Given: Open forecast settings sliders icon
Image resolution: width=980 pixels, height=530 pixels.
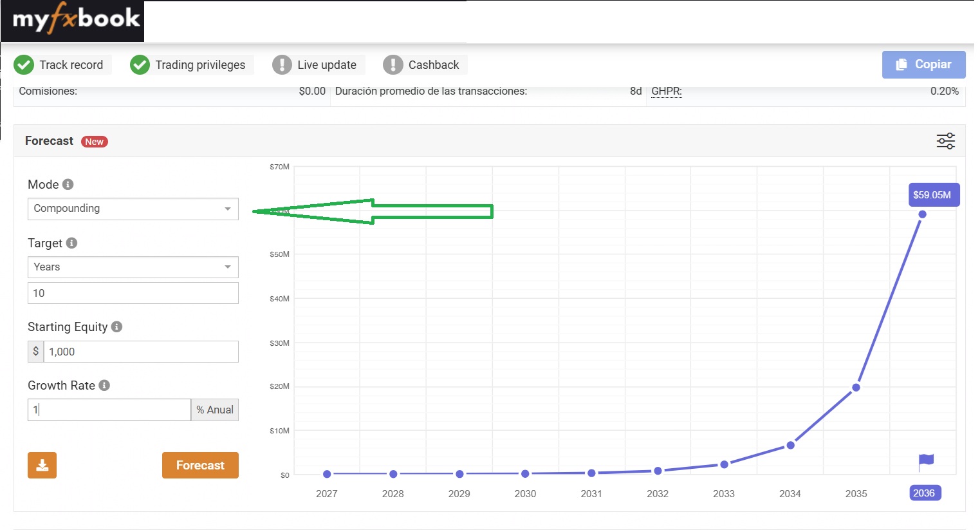Looking at the screenshot, I should pyautogui.click(x=945, y=141).
